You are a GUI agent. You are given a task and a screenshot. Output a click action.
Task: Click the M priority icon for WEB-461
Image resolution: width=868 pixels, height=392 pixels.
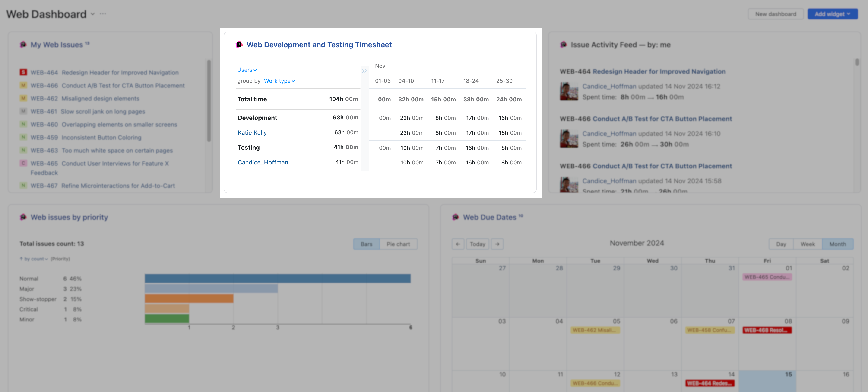click(23, 111)
